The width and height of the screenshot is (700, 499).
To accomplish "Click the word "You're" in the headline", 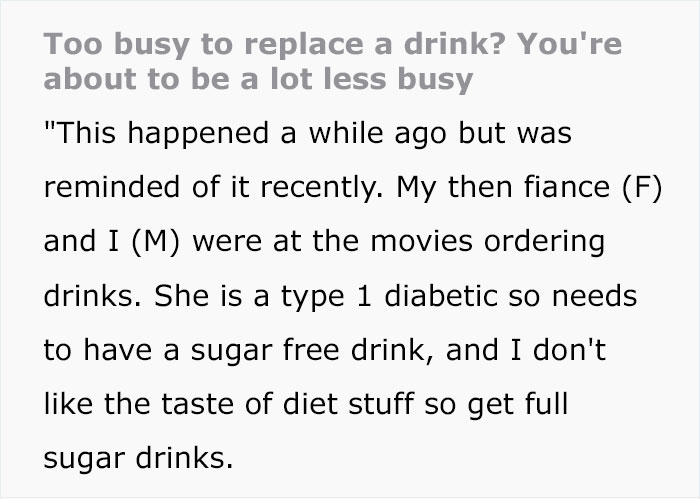I will tap(570, 44).
